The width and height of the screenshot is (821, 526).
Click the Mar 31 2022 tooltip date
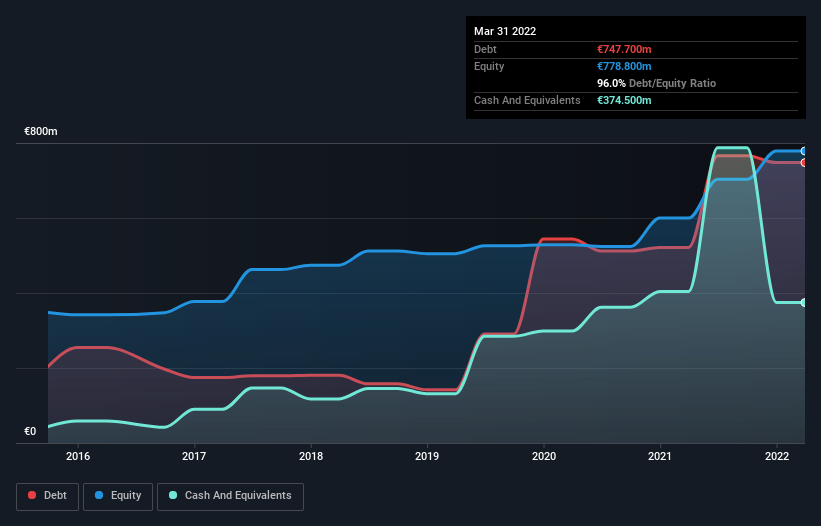click(505, 31)
